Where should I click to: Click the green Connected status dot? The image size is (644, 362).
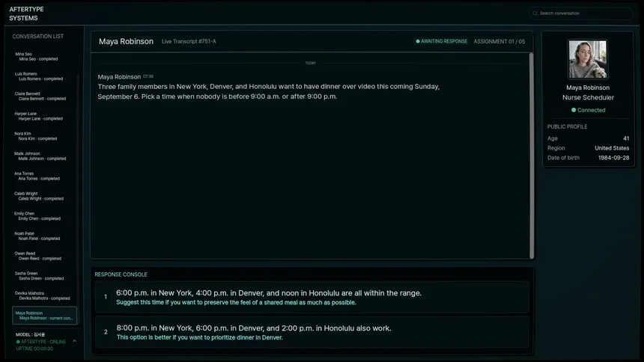[x=574, y=110]
